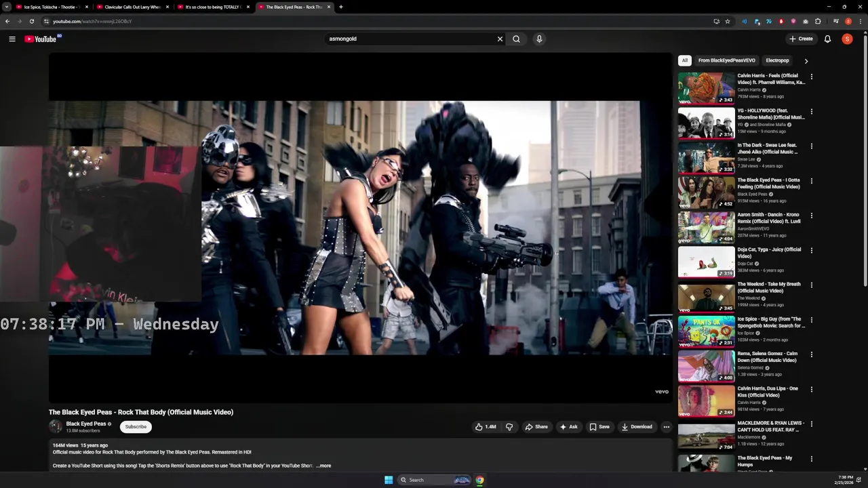Open the Rema, Selena Gomez - Calm Down title
Image resolution: width=868 pixels, height=488 pixels.
tap(768, 357)
